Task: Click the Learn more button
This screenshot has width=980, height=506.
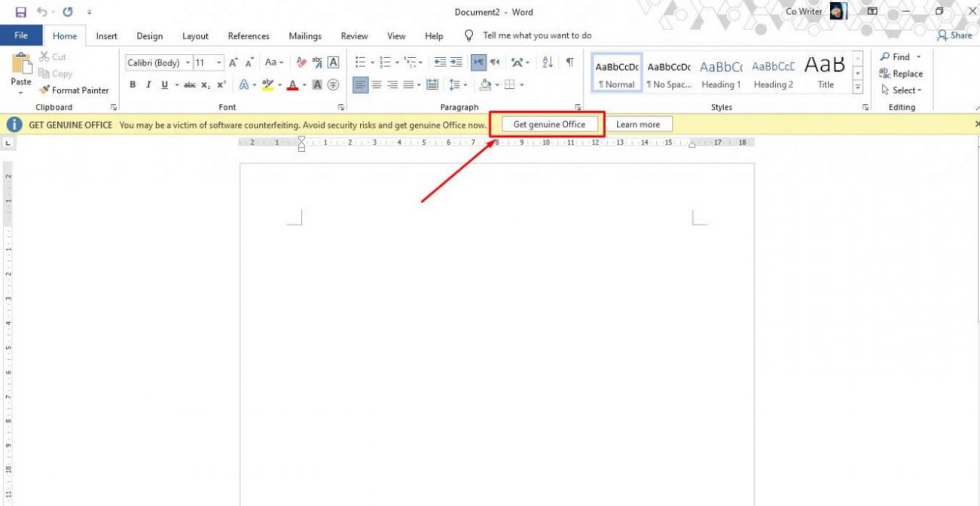Action: point(640,124)
